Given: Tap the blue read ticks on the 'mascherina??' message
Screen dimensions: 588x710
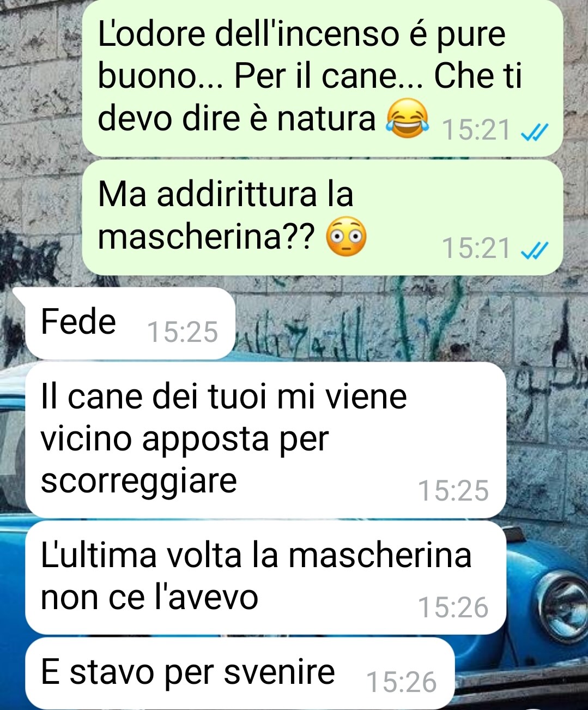Looking at the screenshot, I should pyautogui.click(x=534, y=250).
